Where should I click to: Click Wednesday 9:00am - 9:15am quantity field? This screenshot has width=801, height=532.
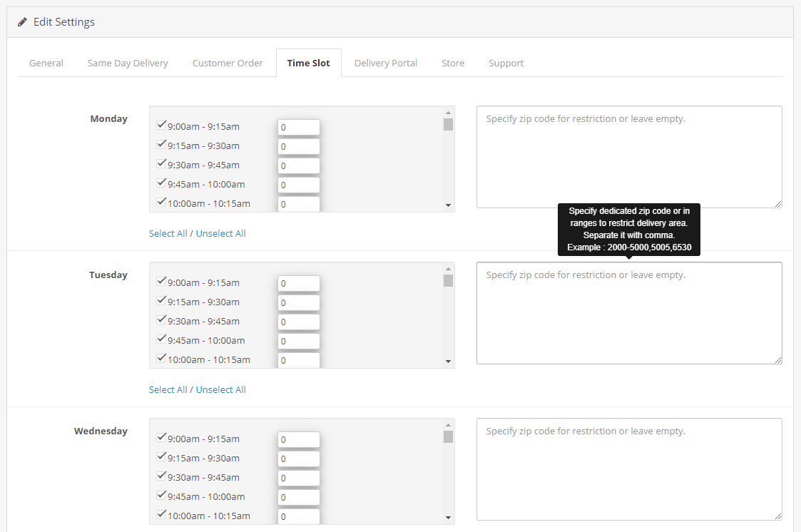(x=299, y=439)
